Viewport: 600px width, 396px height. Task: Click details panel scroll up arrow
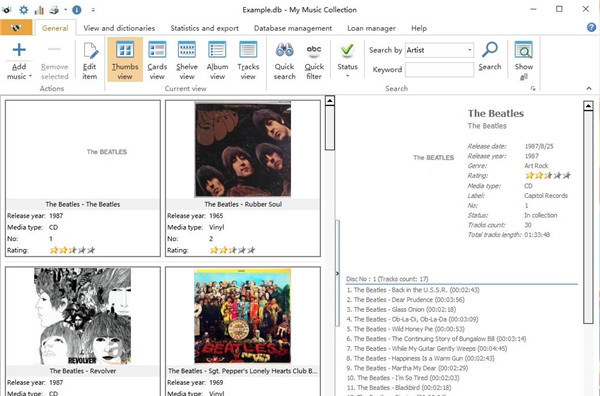[x=588, y=106]
